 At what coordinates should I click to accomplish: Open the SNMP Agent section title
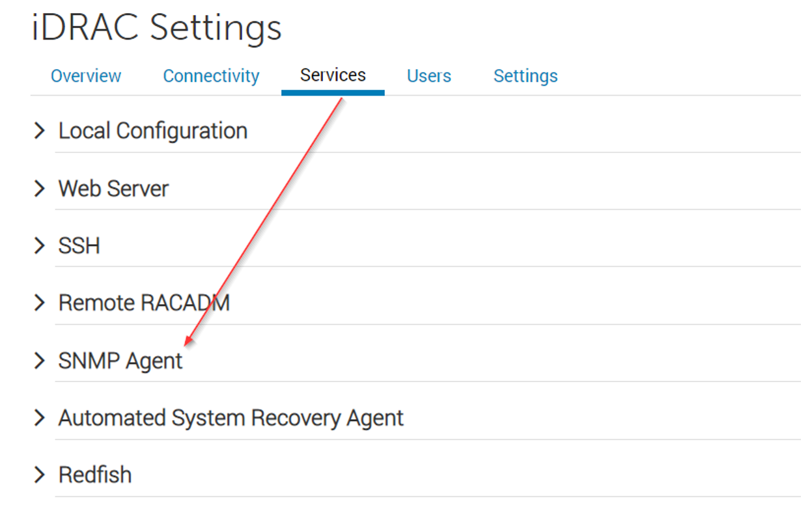[x=120, y=361]
